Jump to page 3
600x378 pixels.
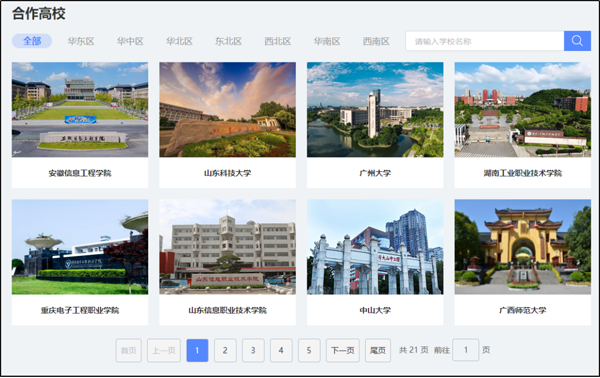[x=253, y=350]
